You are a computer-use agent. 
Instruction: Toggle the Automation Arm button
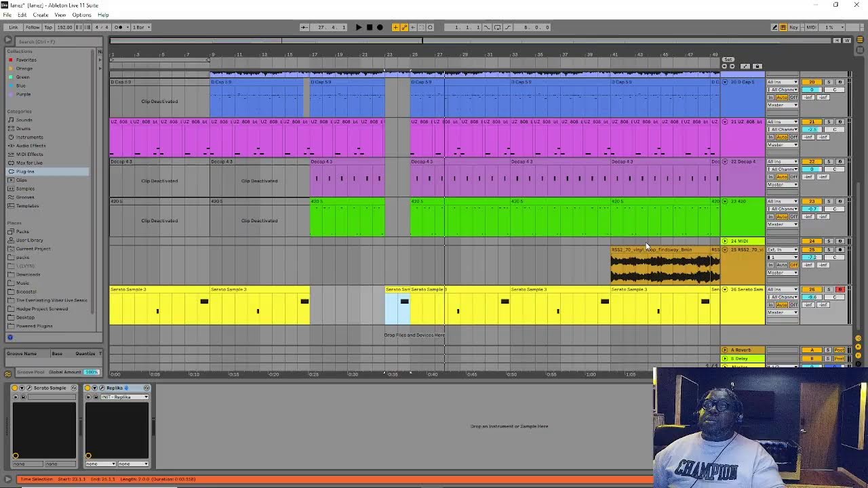[x=405, y=27]
